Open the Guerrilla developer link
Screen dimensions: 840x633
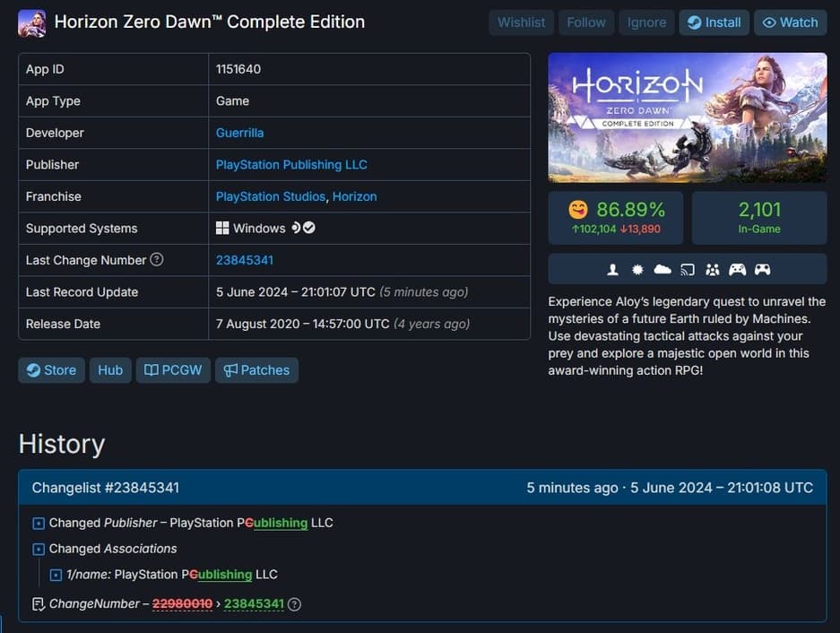(x=239, y=133)
